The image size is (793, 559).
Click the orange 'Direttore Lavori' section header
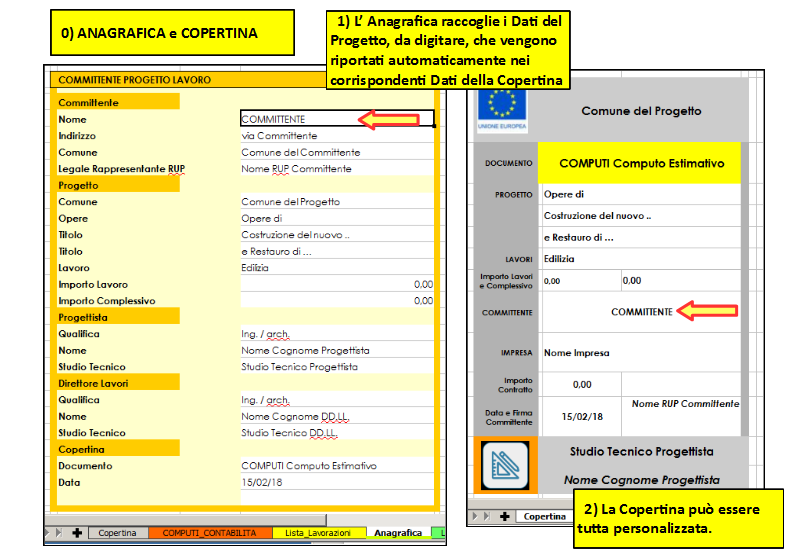tap(118, 383)
